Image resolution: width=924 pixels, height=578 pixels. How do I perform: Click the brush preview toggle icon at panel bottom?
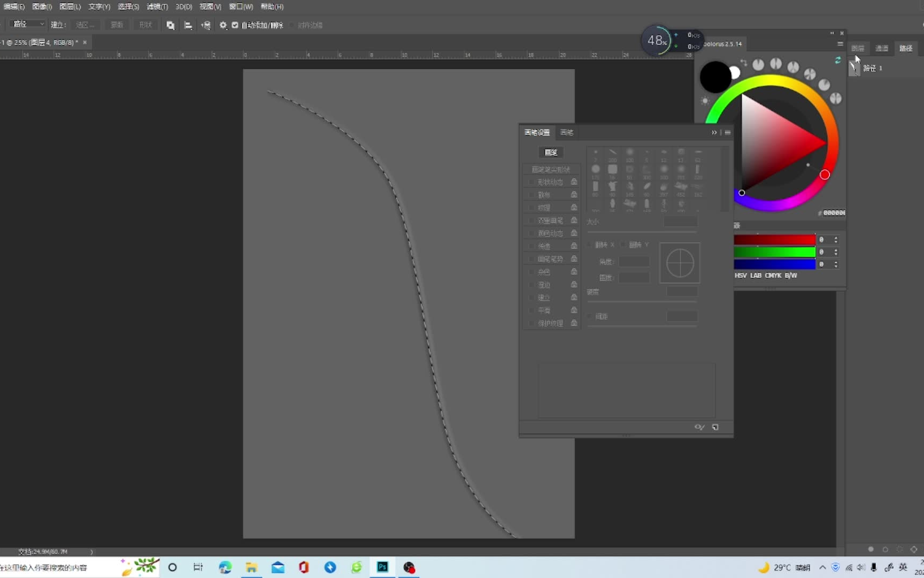pos(699,427)
